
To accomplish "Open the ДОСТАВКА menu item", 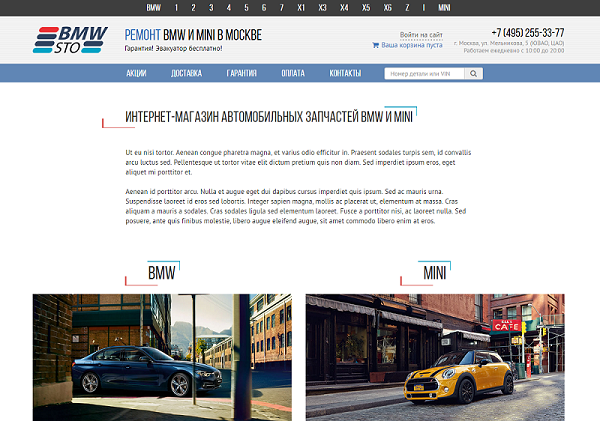I will (x=186, y=73).
